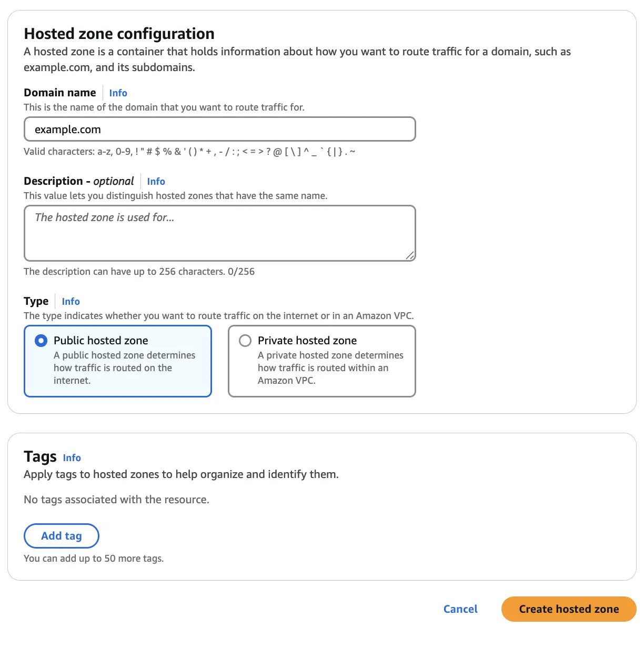
Task: Open the Info link beside Domain name
Action: (118, 93)
